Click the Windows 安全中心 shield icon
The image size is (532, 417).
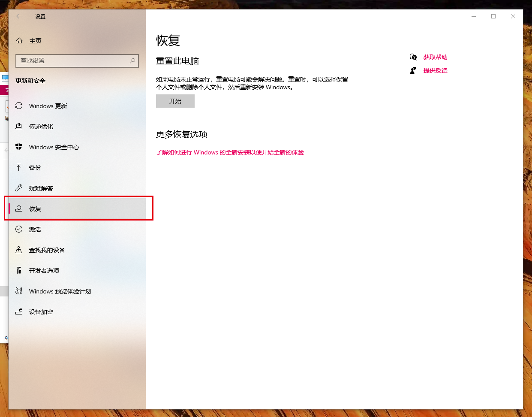tap(19, 147)
